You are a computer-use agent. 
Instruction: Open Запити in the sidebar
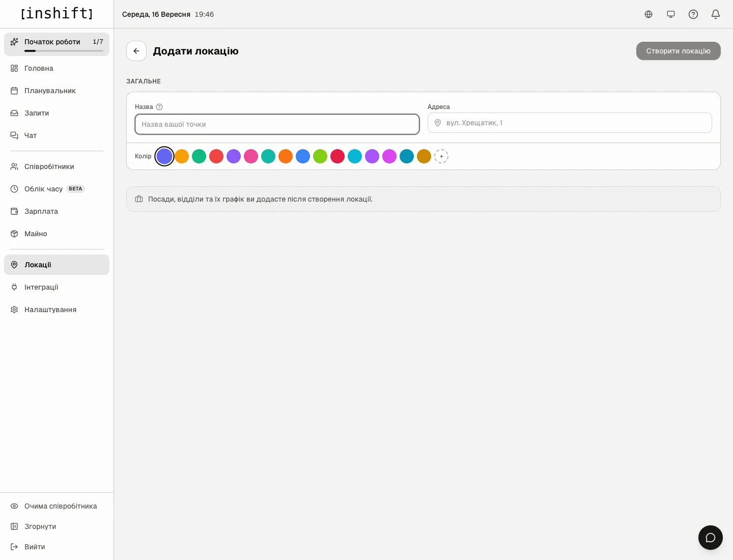[57, 113]
